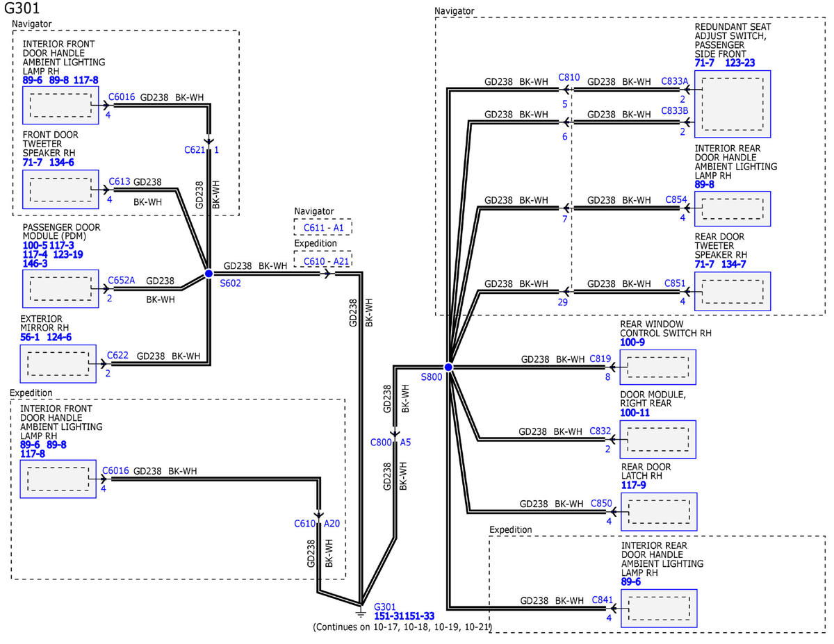The width and height of the screenshot is (834, 644).
Task: Select the C854 connector label
Action: [676, 200]
